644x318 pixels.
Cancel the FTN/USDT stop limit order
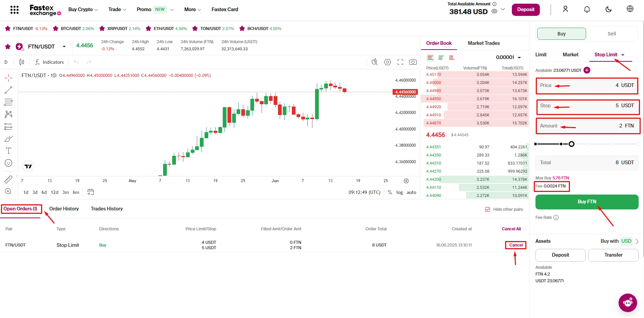tap(516, 245)
